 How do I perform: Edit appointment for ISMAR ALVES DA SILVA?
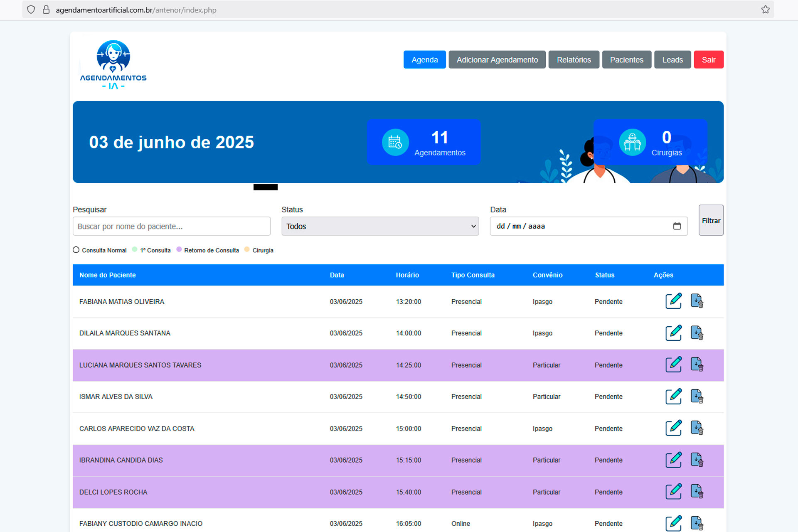coord(673,397)
